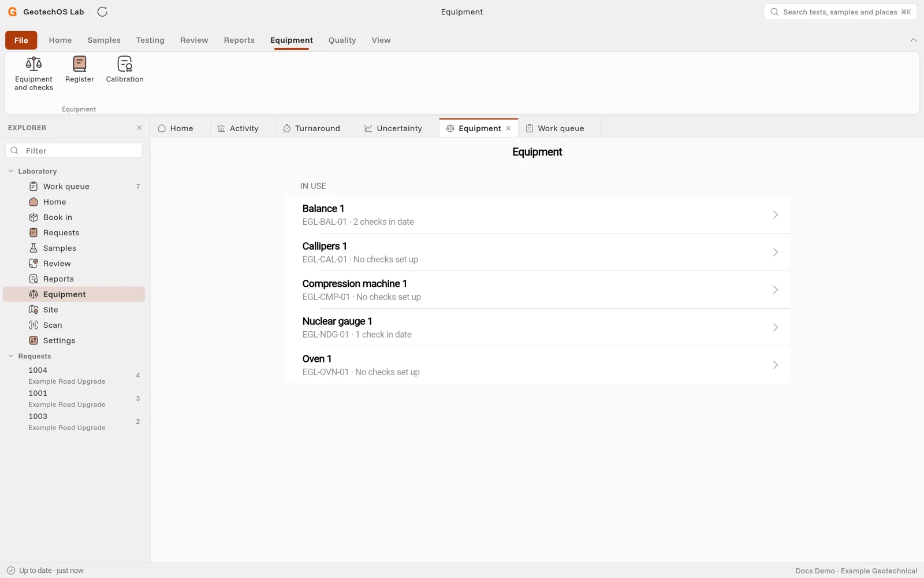Screen dimensions: 924x578
Task: Open Settings in Explorer sidebar
Action: pos(74,340)
